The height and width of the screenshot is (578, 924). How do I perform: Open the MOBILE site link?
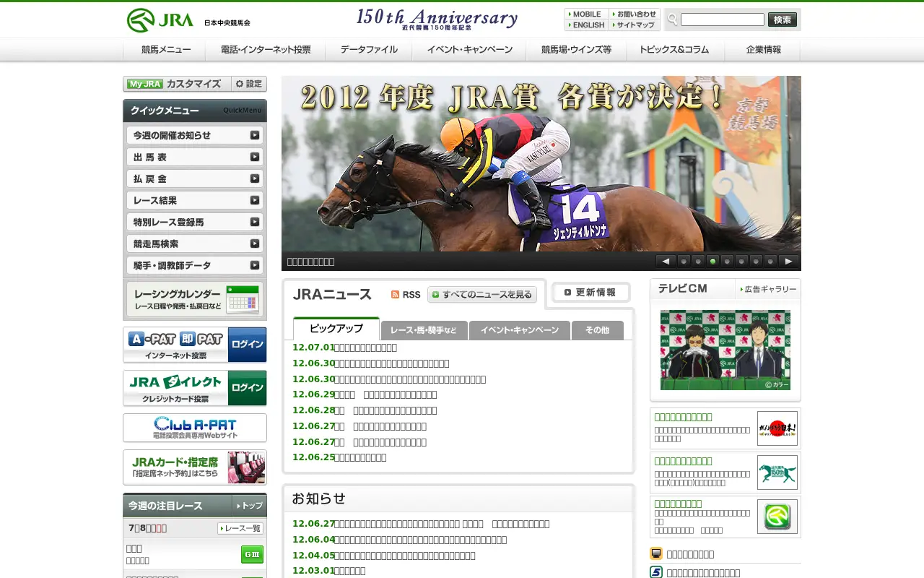(x=586, y=14)
